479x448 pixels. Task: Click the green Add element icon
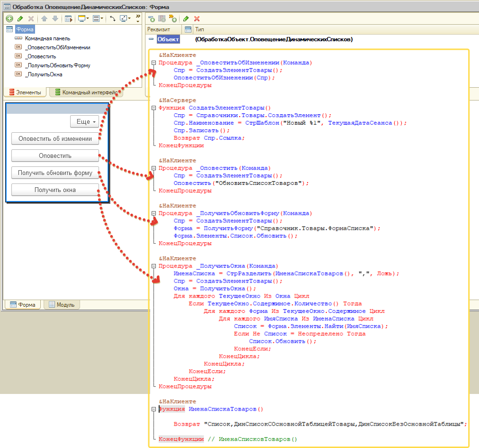pyautogui.click(x=9, y=18)
